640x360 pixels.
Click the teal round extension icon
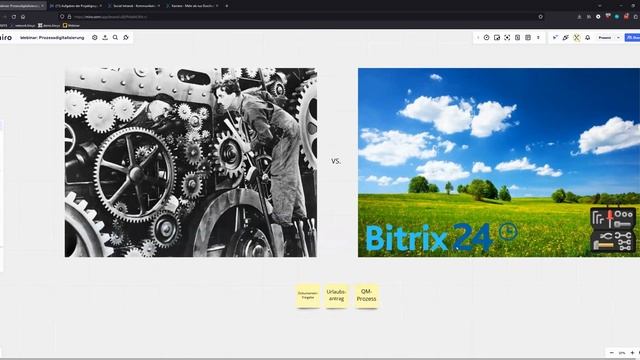coord(617,17)
